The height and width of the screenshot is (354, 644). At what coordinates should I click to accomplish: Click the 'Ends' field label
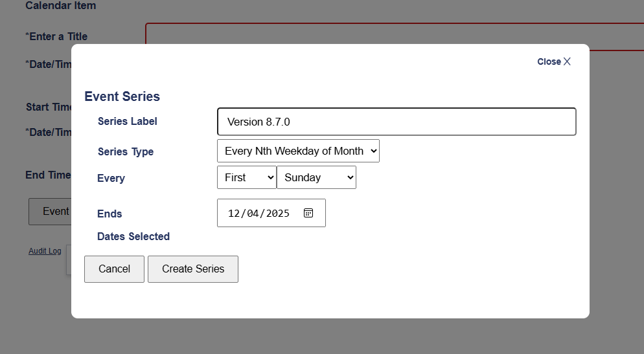point(109,214)
